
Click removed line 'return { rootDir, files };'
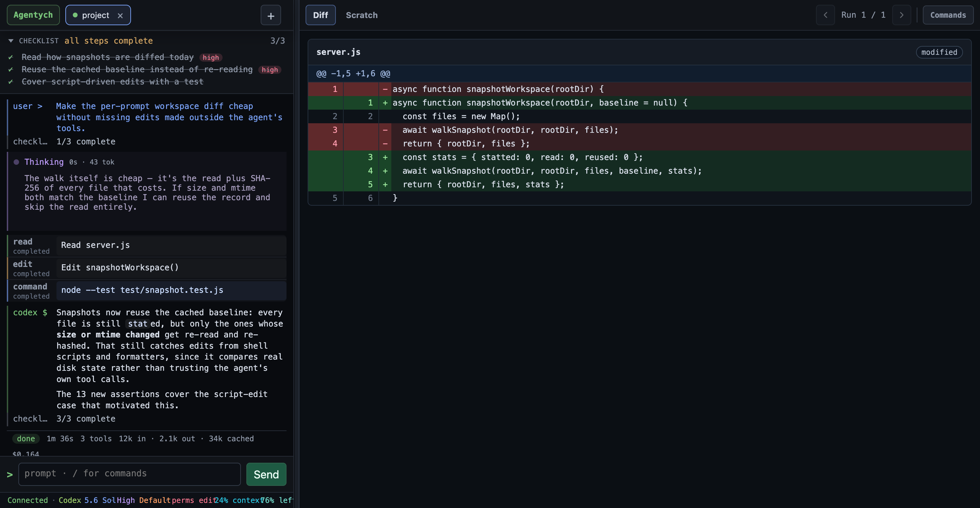pos(639,143)
